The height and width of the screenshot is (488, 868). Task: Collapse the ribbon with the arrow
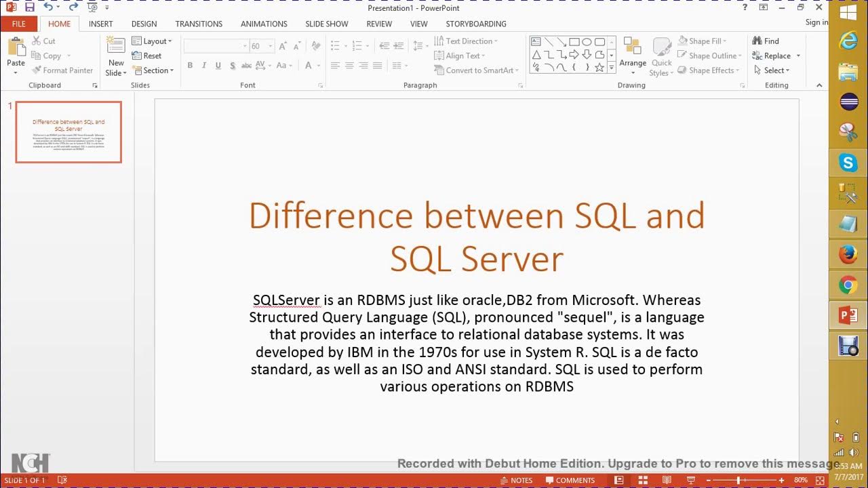tap(819, 85)
